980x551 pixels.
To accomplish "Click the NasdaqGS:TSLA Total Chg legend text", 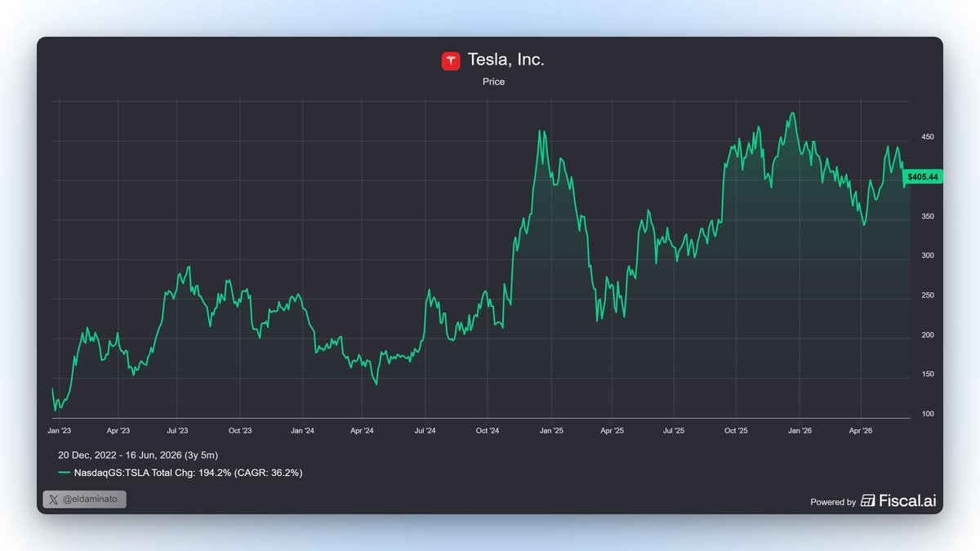I will (x=189, y=473).
